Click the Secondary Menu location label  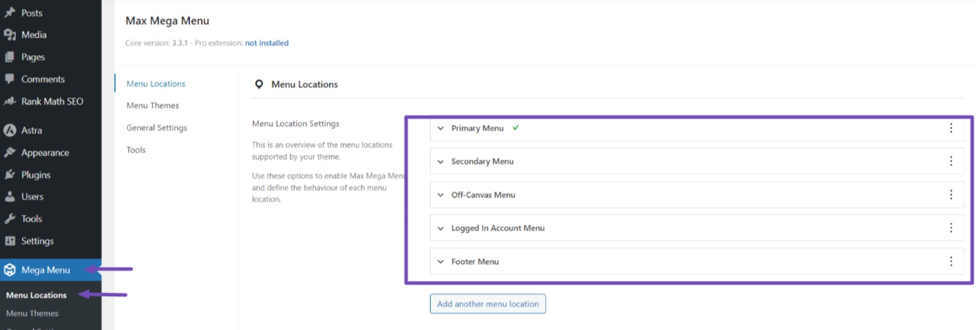click(x=482, y=162)
